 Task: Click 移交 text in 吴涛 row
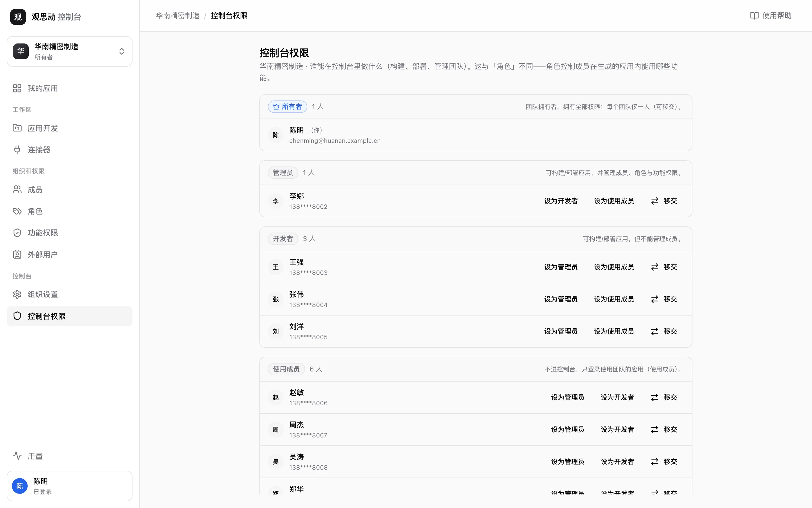coord(670,462)
